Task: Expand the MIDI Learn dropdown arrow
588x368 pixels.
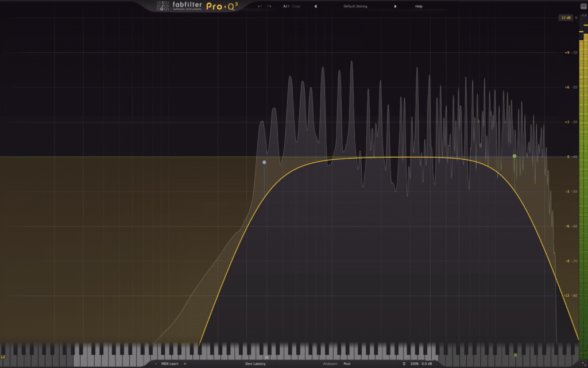Action: coord(184,363)
